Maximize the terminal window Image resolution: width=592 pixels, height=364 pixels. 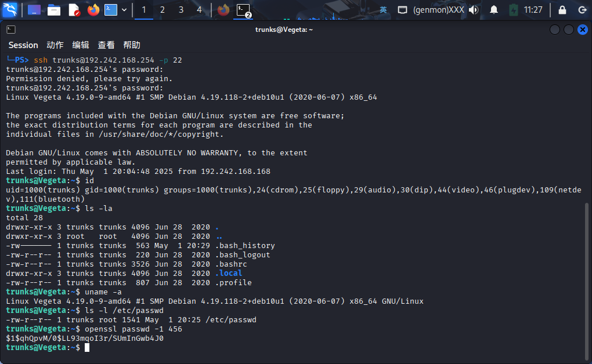click(569, 30)
